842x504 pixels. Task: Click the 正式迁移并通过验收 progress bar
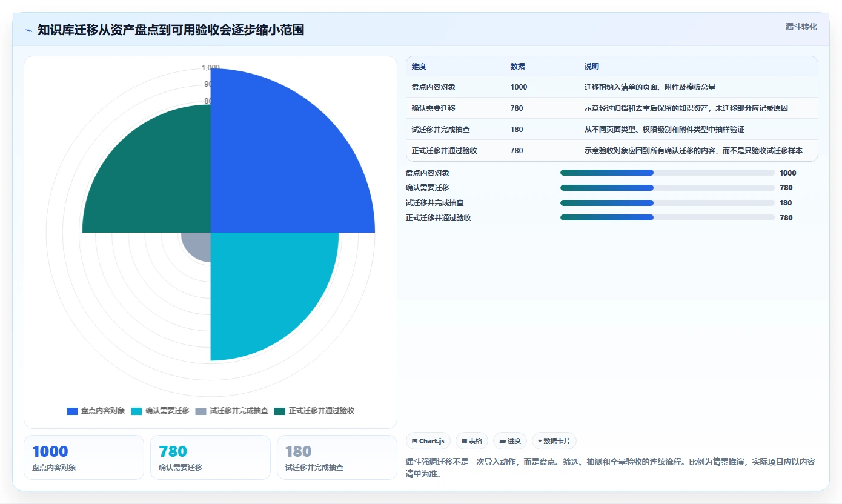pyautogui.click(x=668, y=217)
